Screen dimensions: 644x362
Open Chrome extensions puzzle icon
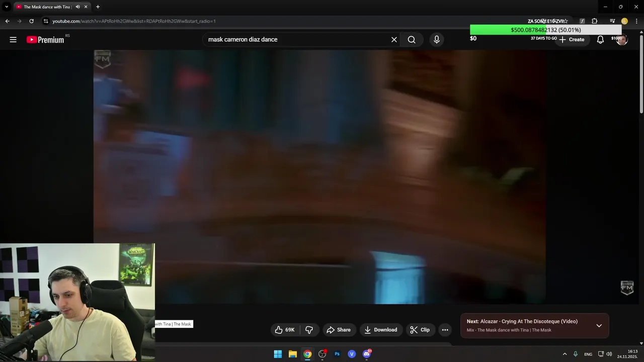coord(595,21)
